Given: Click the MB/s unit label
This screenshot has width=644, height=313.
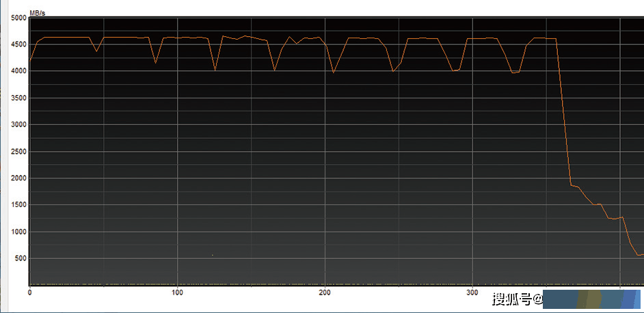Looking at the screenshot, I should point(38,14).
